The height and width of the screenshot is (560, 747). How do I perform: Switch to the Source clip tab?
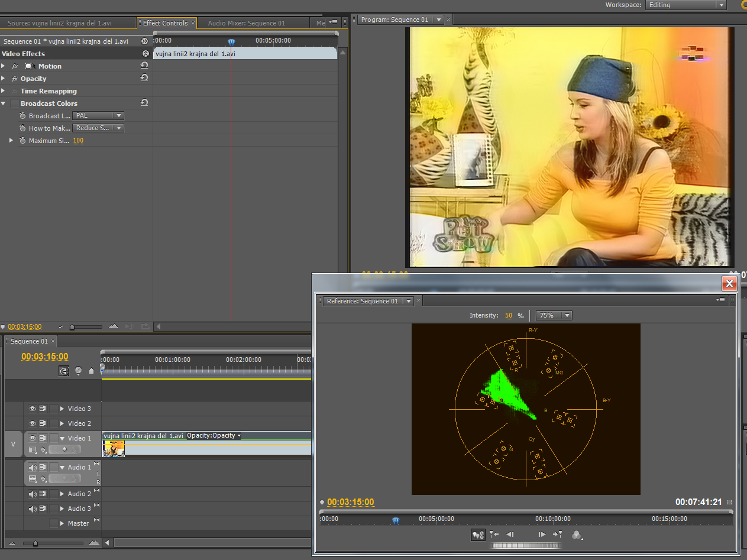point(59,23)
